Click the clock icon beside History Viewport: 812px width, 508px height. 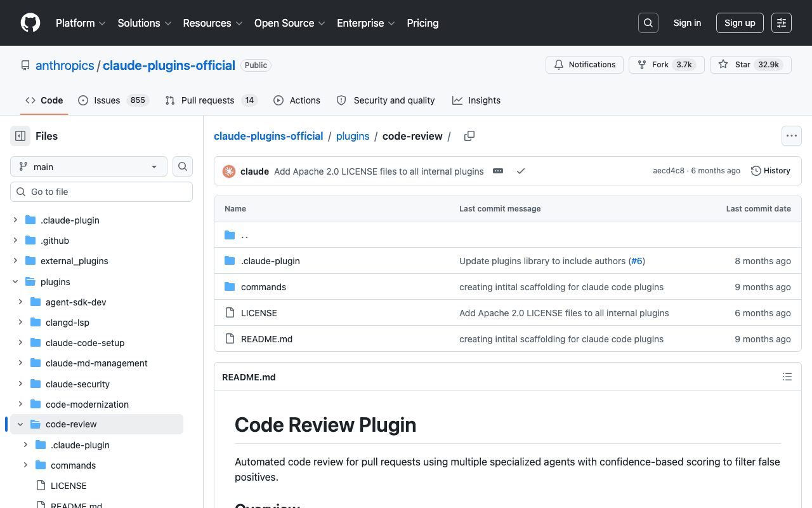coord(756,171)
